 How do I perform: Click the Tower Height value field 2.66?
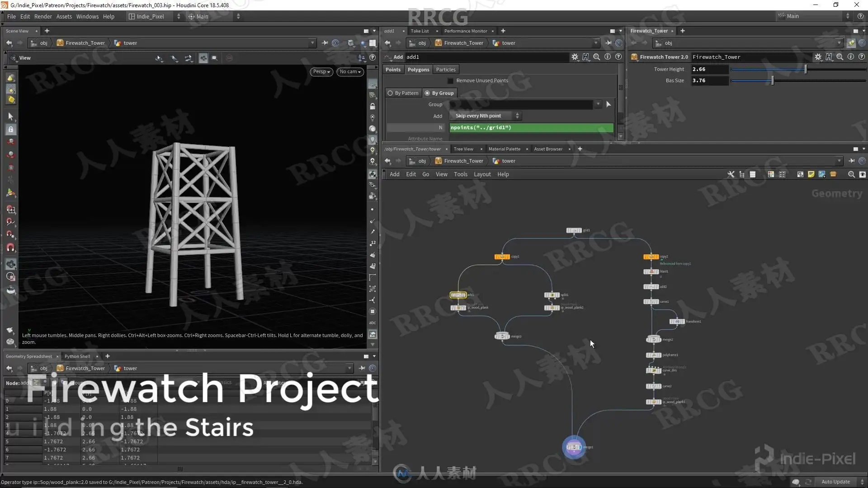(710, 69)
